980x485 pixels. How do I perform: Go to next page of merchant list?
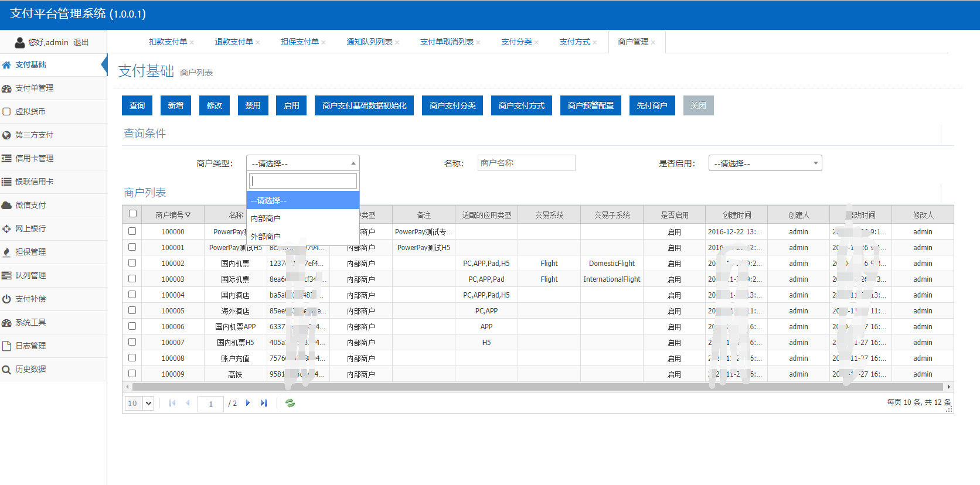(248, 403)
